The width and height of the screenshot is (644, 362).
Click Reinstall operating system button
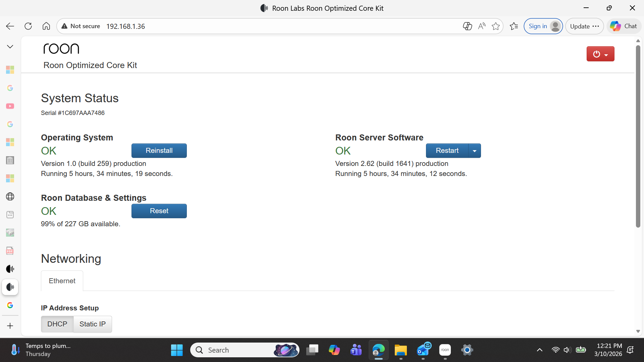coord(159,151)
